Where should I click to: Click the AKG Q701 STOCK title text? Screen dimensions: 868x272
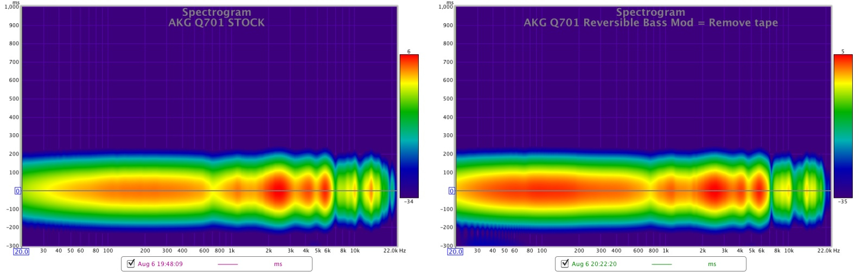click(x=216, y=23)
